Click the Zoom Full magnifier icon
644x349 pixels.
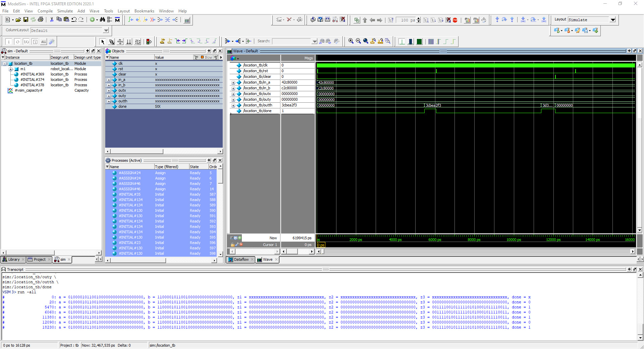366,41
